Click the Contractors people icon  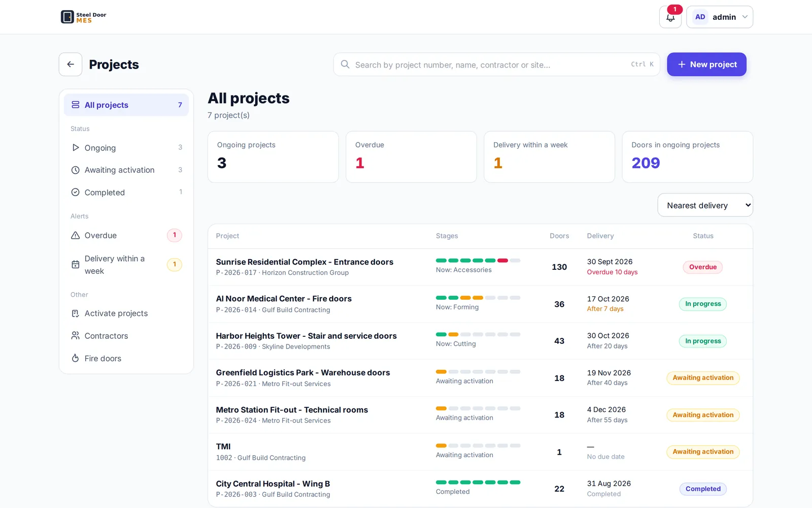(x=76, y=336)
